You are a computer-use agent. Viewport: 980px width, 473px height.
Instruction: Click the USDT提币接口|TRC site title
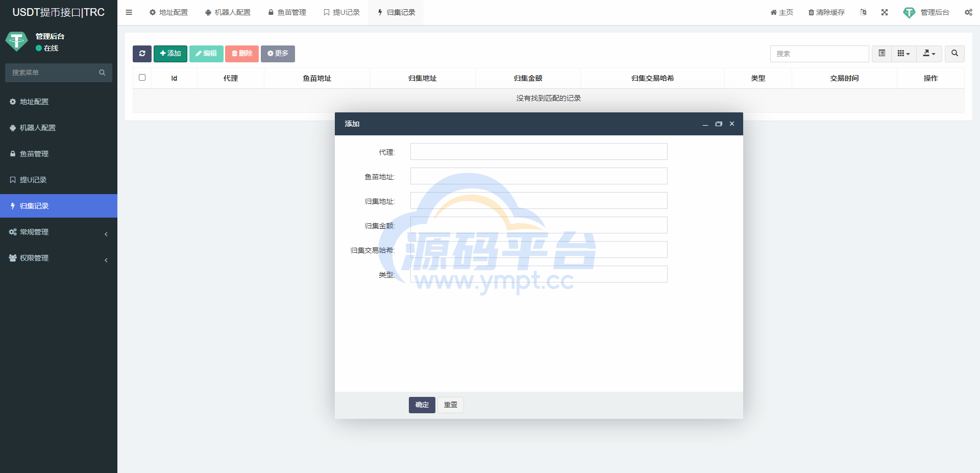58,12
